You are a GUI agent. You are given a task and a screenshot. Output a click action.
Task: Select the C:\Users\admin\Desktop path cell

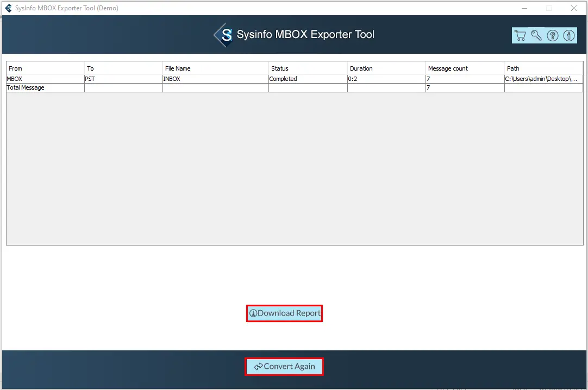(x=543, y=79)
